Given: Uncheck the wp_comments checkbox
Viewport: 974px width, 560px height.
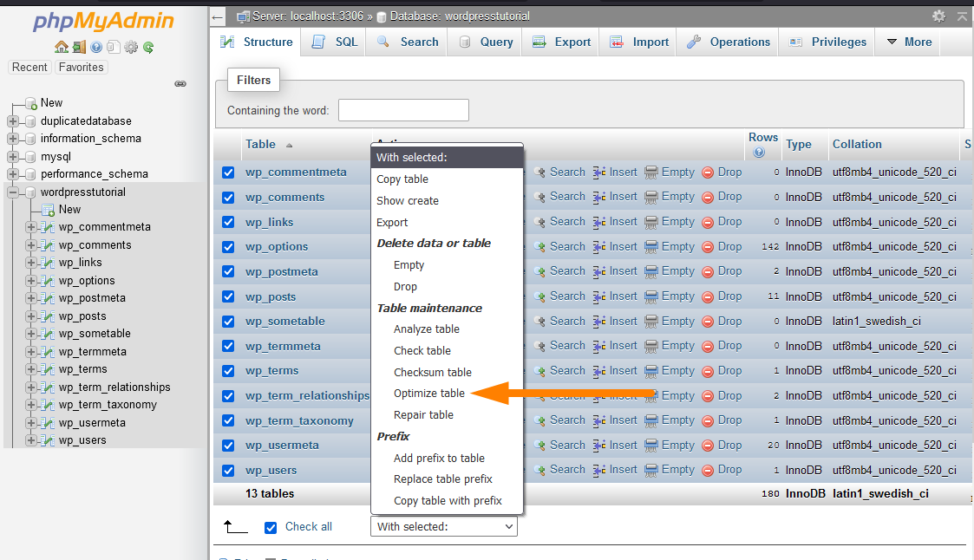Looking at the screenshot, I should pos(228,198).
